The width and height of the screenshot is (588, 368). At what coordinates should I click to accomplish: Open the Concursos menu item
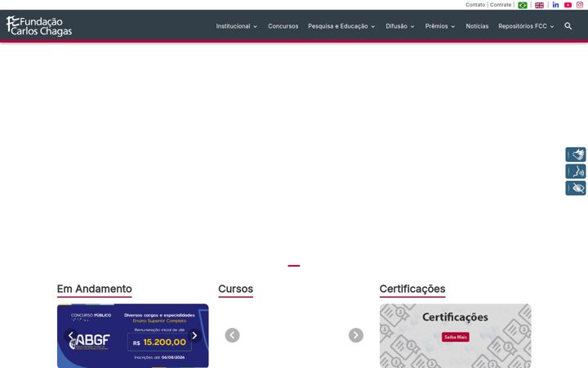(x=283, y=26)
